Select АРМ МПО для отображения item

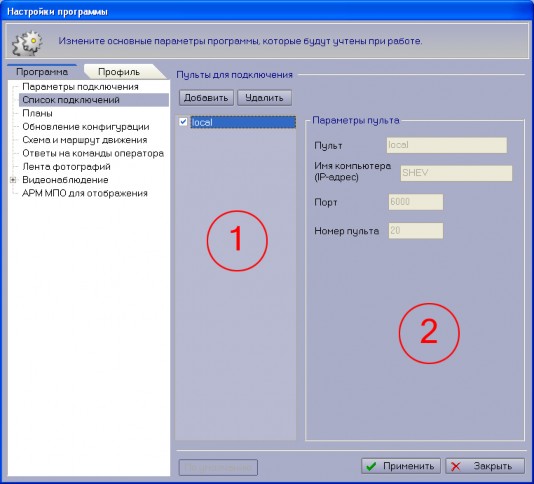pos(85,193)
